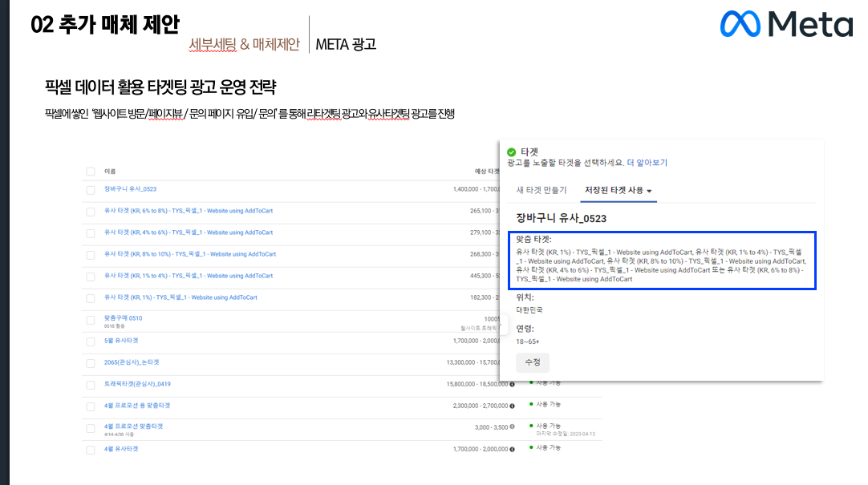Click the 사용 가능 status for 4월 프로모션 용 맞춤타겟
The height and width of the screenshot is (485, 868).
548,404
